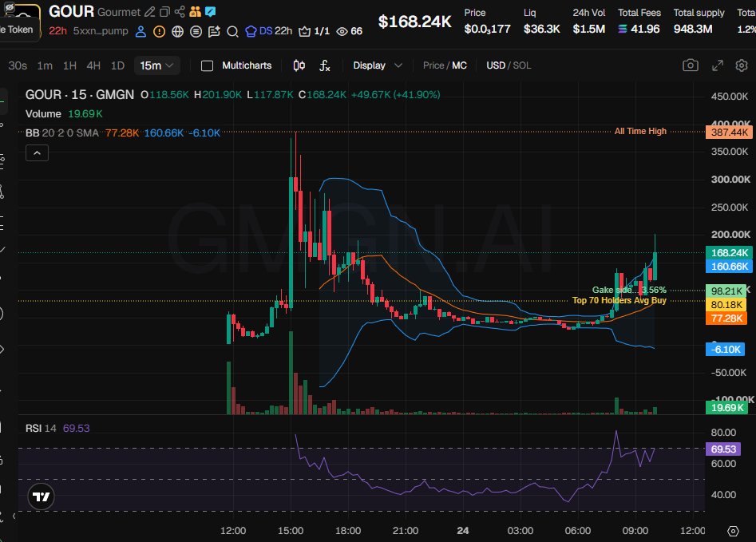Switch chart to Price mode
Screen dimensions: 756x542
click(433, 65)
